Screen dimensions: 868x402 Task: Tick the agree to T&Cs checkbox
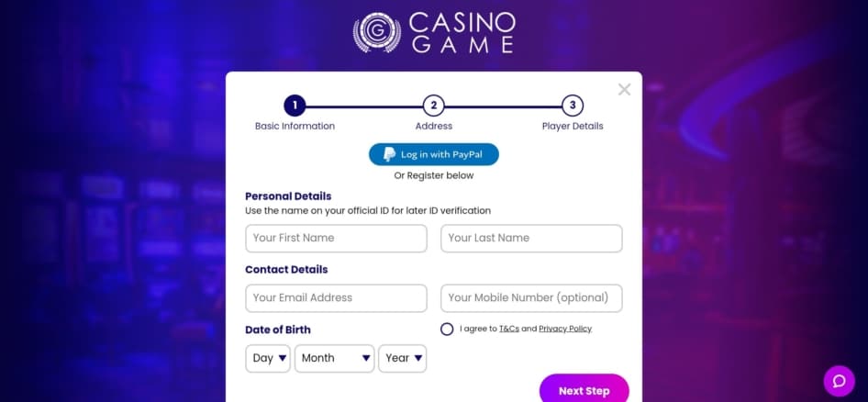(447, 329)
